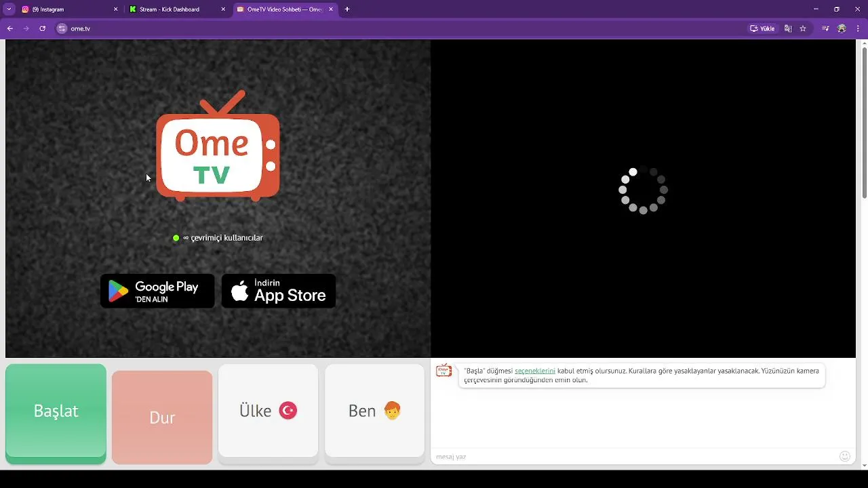868x488 pixels.
Task: Restore down the browser window
Action: tap(836, 9)
